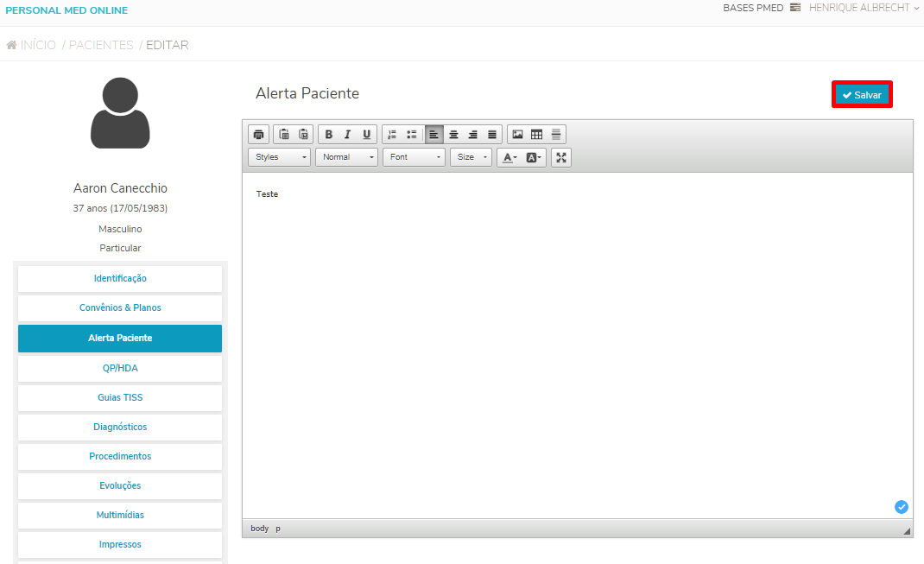This screenshot has width=924, height=564.
Task: Open the Multimídias section
Action: click(x=120, y=516)
